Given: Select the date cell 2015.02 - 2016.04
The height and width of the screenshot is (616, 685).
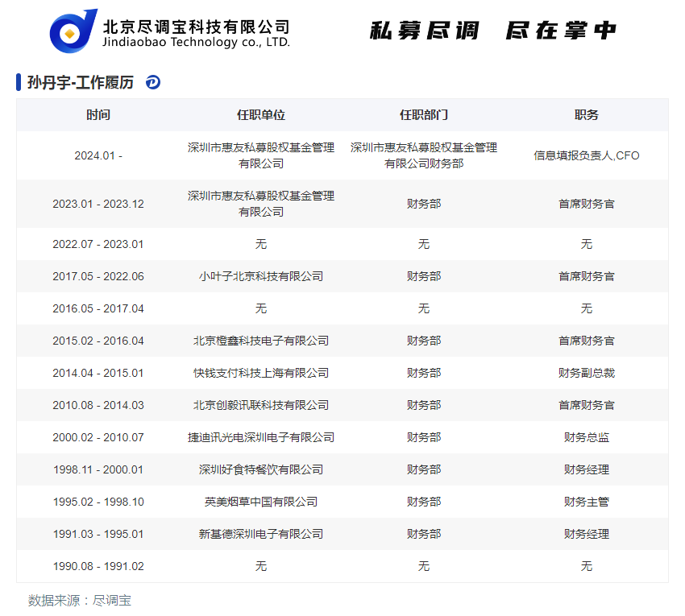Looking at the screenshot, I should tap(98, 341).
